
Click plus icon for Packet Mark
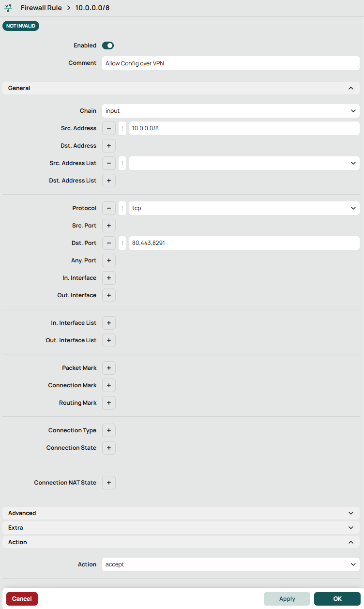(x=108, y=368)
